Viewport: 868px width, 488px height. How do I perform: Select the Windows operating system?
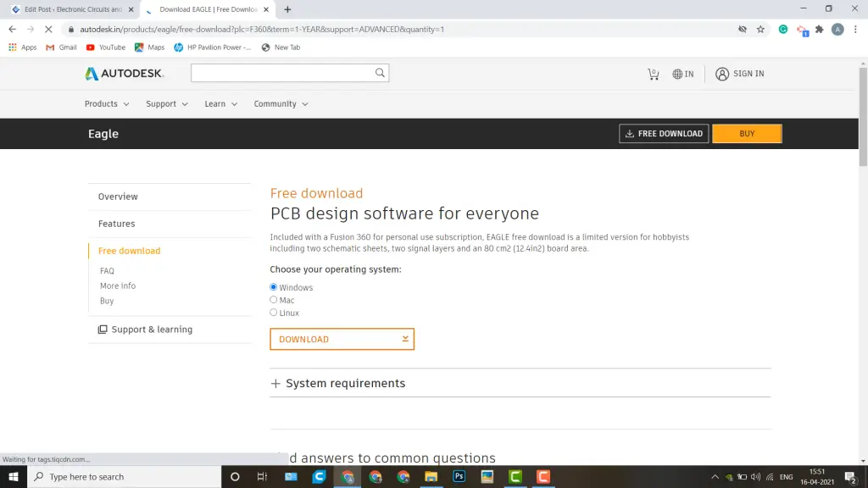tap(274, 287)
